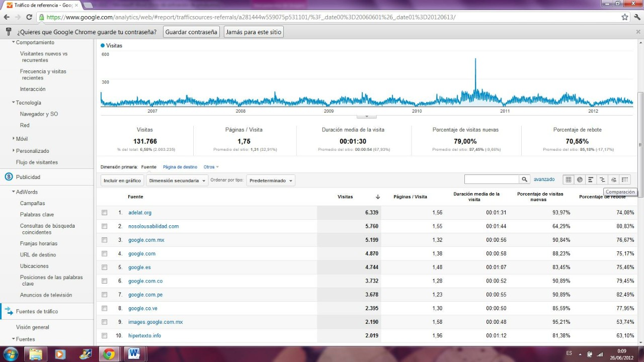Tick the checkbox for adelat.org row
Screen dimensions: 644x362
105,213
